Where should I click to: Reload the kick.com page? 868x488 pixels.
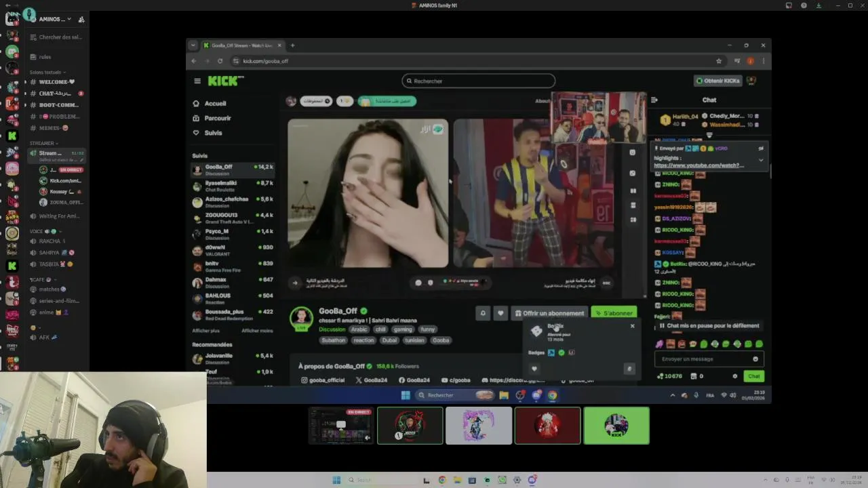tap(220, 61)
